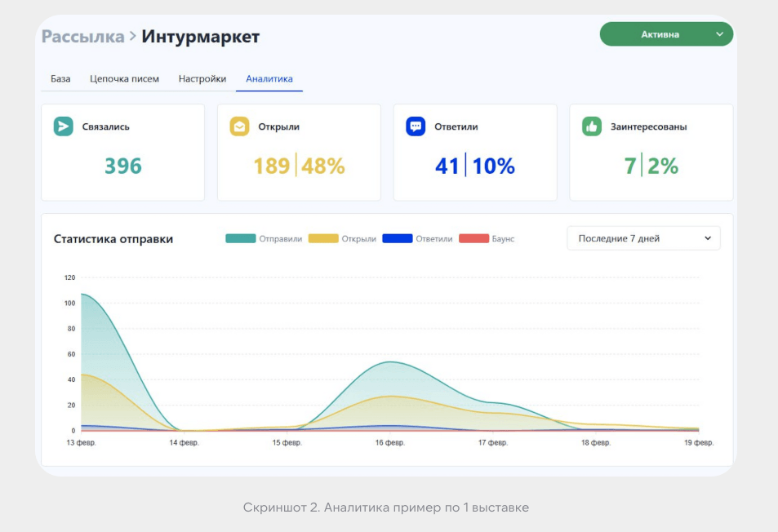Select the Аналитика tab
778x532 pixels.
click(x=269, y=79)
